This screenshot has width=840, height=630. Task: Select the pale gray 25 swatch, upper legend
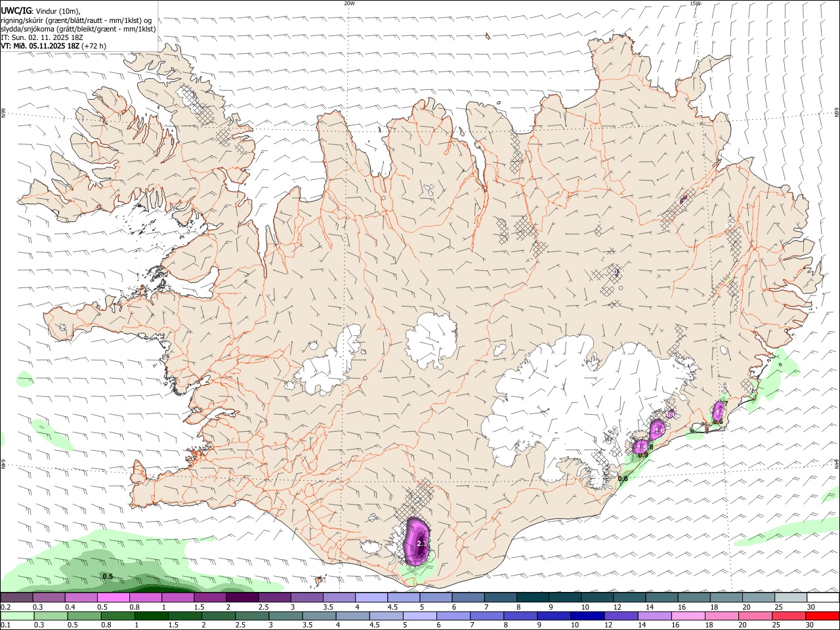pyautogui.click(x=789, y=598)
